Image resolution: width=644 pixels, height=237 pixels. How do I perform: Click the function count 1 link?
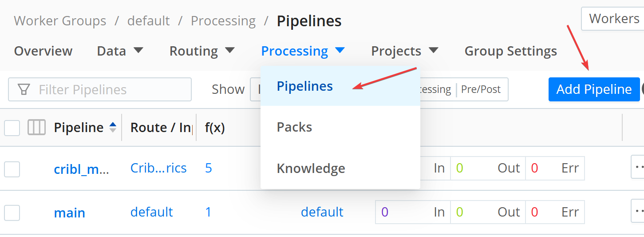pyautogui.click(x=208, y=212)
